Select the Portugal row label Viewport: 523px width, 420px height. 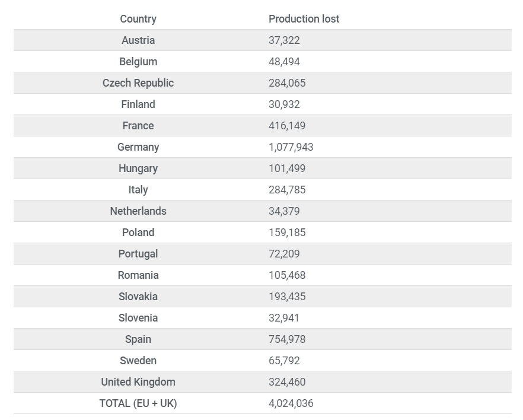[138, 254]
